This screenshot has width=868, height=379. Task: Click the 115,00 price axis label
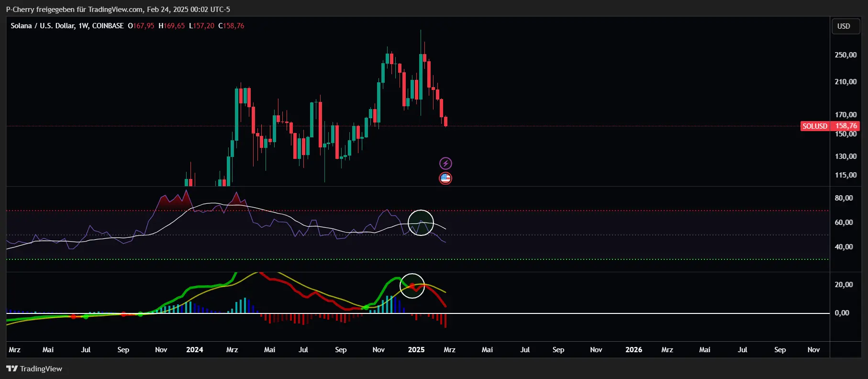846,175
